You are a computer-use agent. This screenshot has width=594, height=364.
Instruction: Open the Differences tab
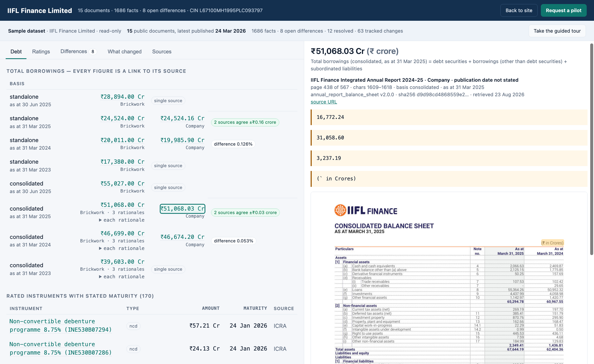(x=79, y=51)
